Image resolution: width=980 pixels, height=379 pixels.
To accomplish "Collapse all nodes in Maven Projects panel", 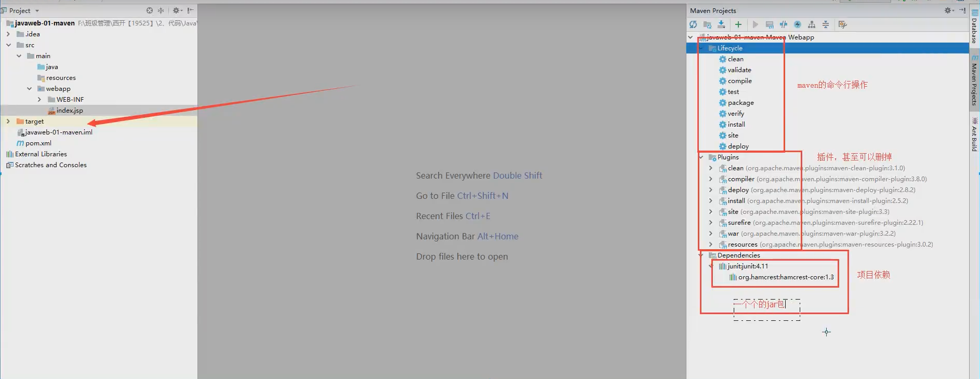I will [x=826, y=24].
